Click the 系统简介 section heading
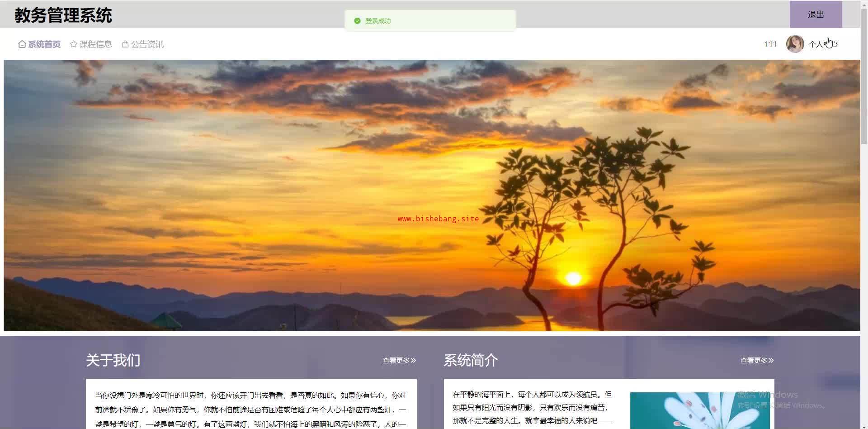The height and width of the screenshot is (429, 868). click(471, 360)
